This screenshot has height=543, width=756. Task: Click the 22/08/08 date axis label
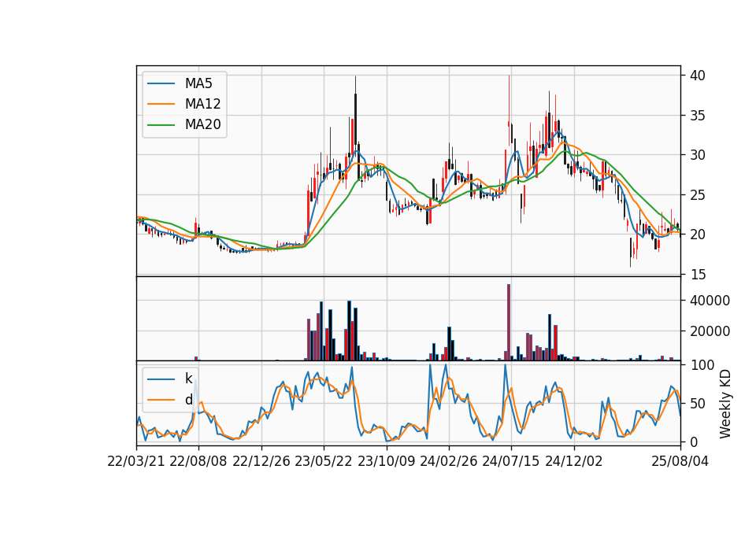(198, 461)
